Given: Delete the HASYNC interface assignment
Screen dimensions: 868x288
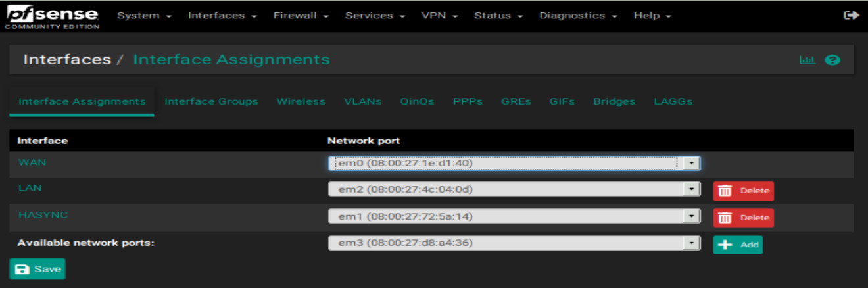Looking at the screenshot, I should point(744,218).
